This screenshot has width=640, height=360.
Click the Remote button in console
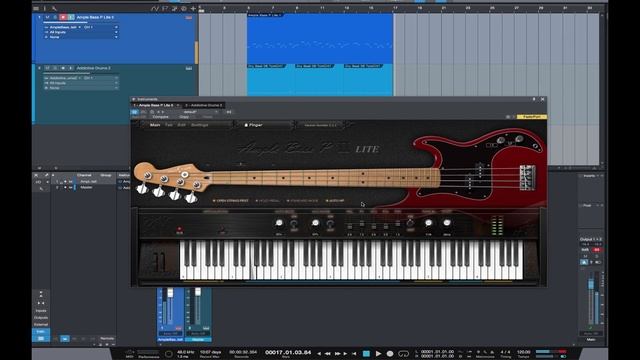[x=107, y=338]
